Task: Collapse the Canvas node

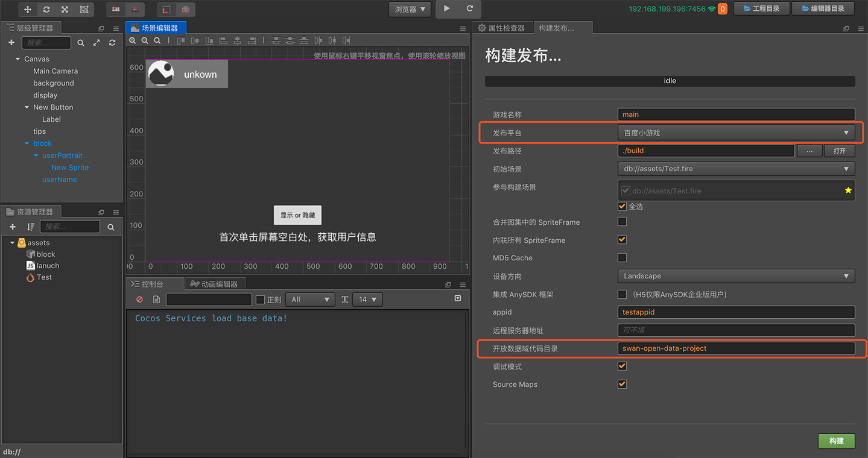Action: tap(17, 59)
